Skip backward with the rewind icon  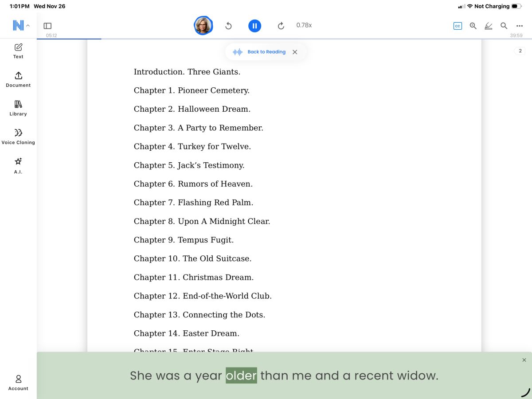[228, 26]
